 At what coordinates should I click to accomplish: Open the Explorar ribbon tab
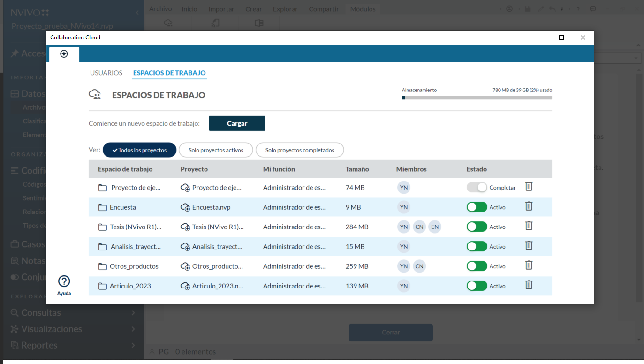tap(285, 9)
